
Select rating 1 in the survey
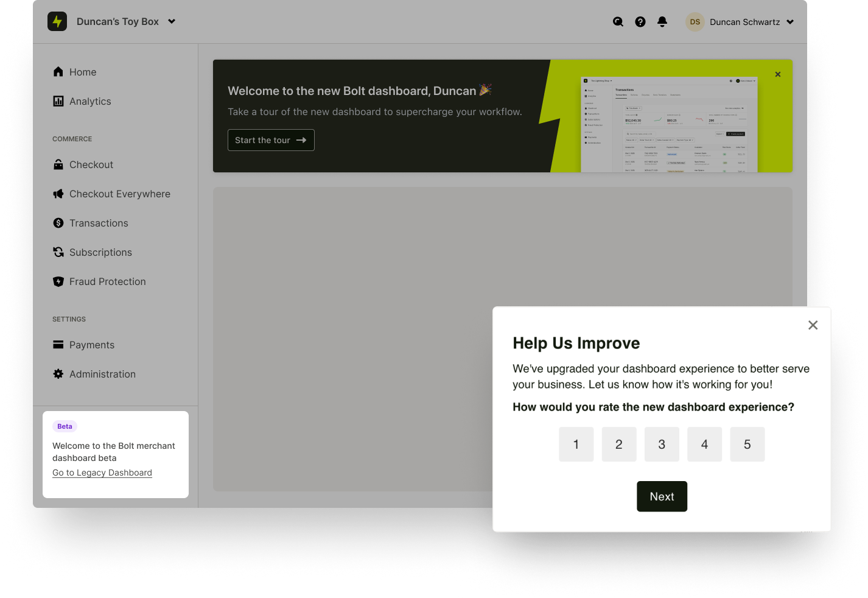(x=576, y=445)
